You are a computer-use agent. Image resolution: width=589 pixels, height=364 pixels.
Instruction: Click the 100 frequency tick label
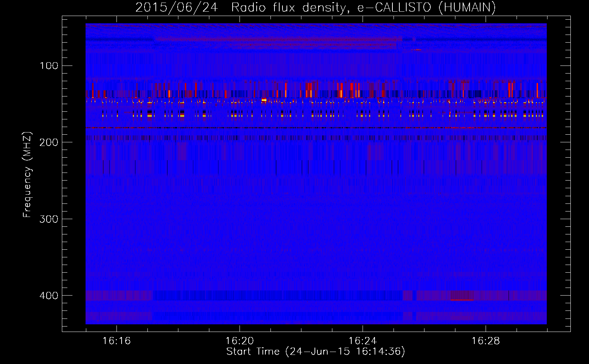tap(49, 66)
